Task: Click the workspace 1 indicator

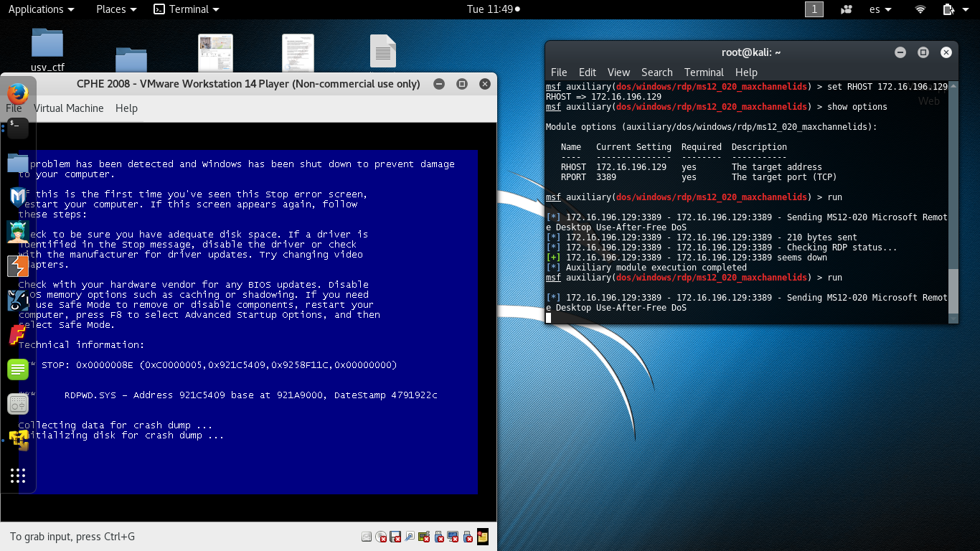Action: coord(814,9)
